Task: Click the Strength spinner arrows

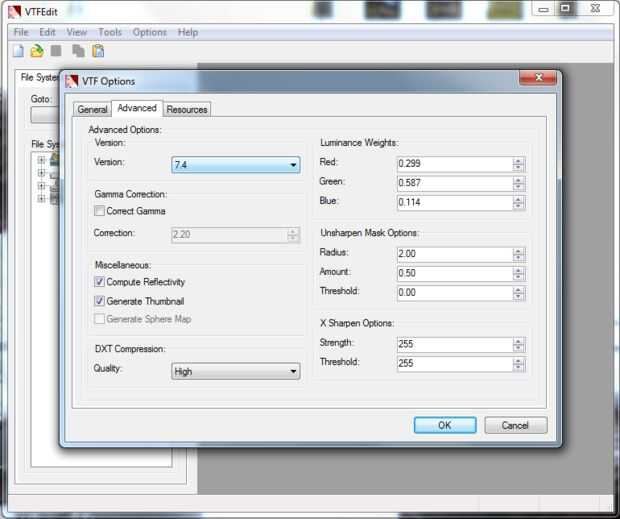Action: tap(518, 344)
